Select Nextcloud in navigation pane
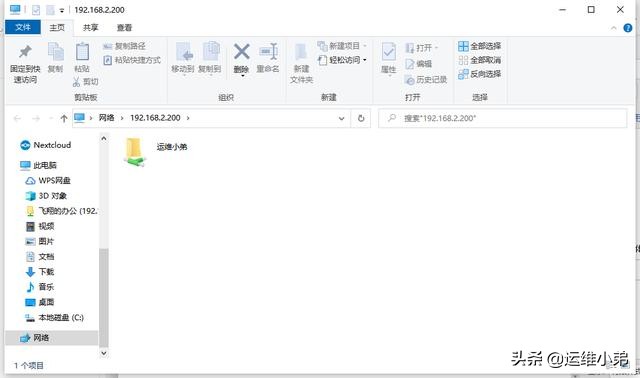Viewport: 640px width, 378px height. tap(46, 145)
